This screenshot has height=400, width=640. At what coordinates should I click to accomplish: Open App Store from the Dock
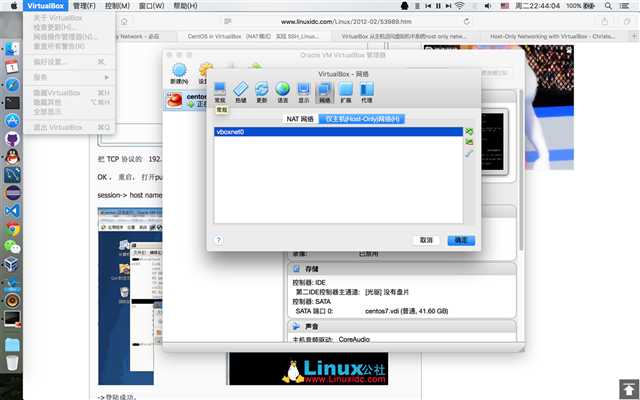pos(12,121)
